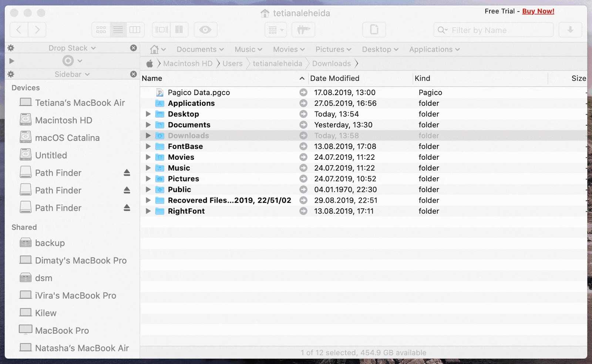Go to Downloads in path bar
Screen dimensions: 592x364
[332, 64]
